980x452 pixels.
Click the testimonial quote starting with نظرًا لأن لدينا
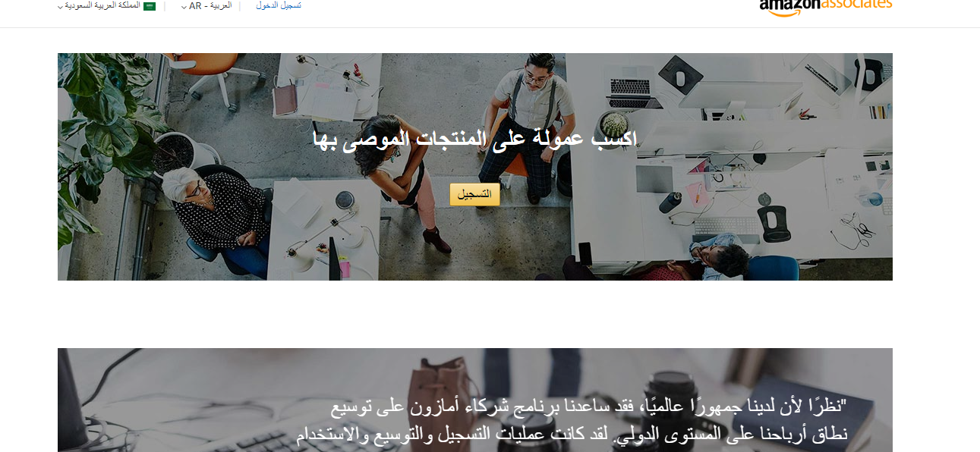coord(572,422)
